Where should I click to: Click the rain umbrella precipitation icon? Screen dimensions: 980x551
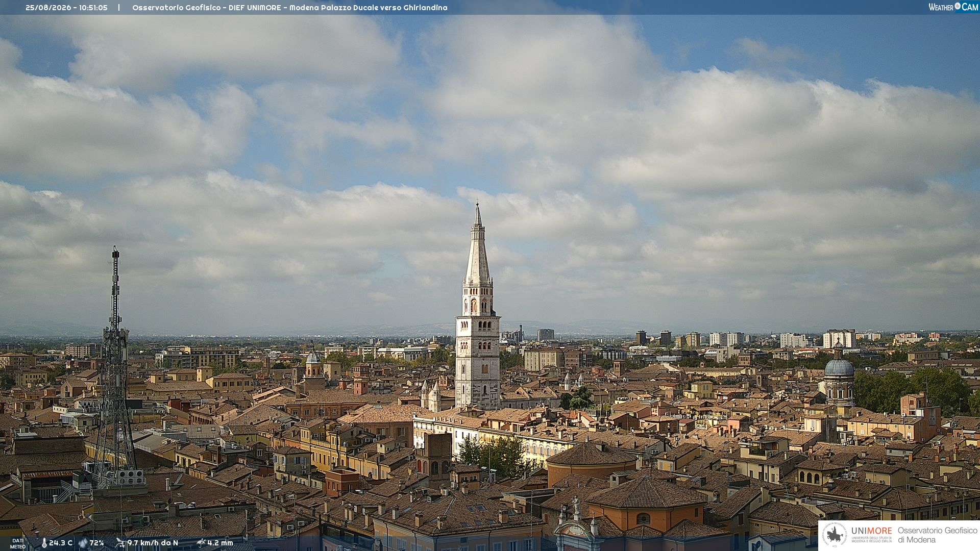click(201, 543)
